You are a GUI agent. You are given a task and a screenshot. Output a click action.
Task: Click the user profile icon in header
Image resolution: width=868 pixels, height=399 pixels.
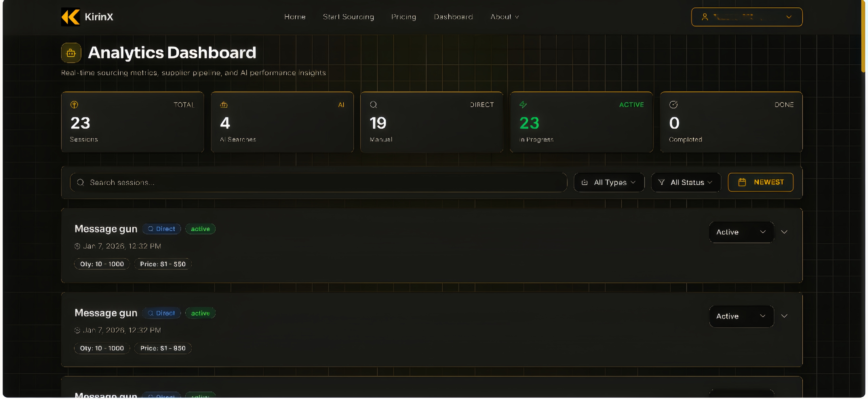[705, 17]
